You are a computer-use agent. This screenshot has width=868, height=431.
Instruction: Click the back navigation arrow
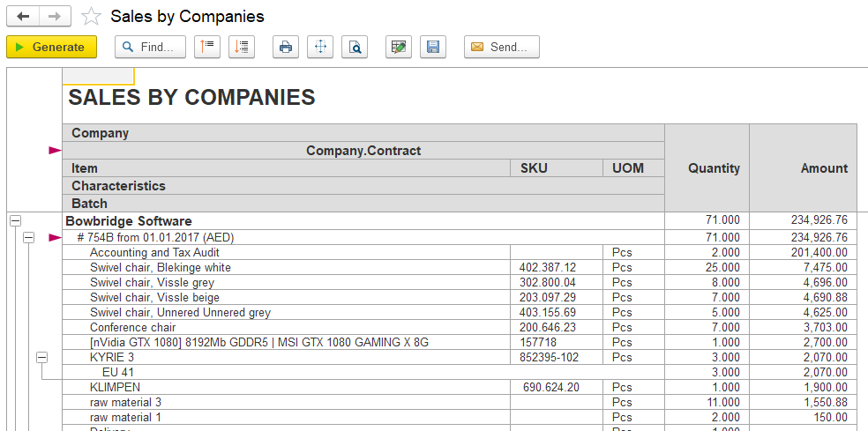[x=23, y=17]
